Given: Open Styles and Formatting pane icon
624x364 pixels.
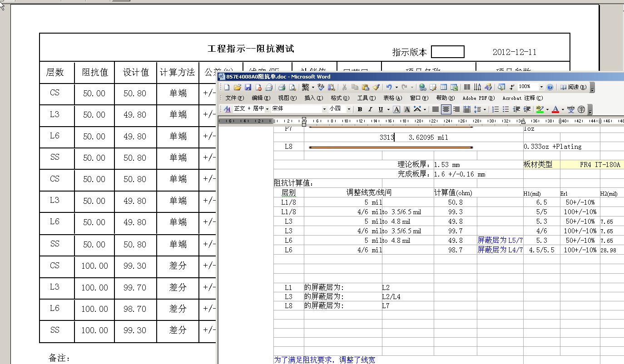Looking at the screenshot, I should [x=227, y=109].
